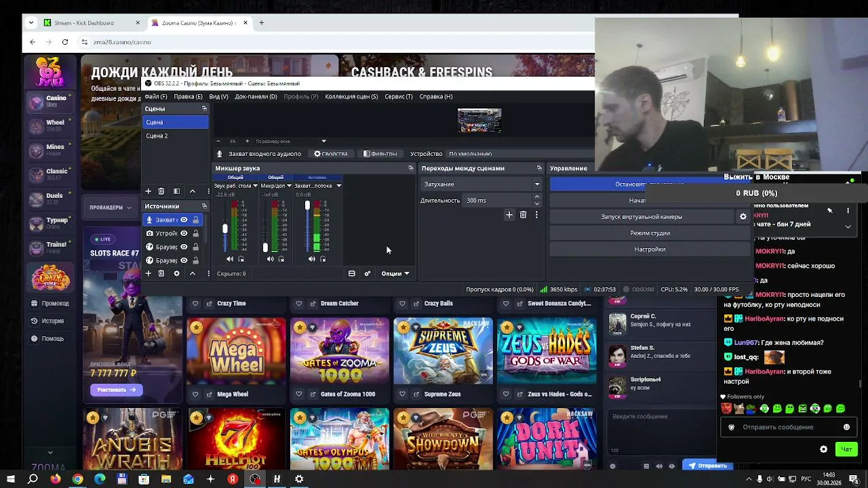Image resolution: width=868 pixels, height=488 pixels.
Task: Open emoji picker in chat message box
Action: [846, 427]
